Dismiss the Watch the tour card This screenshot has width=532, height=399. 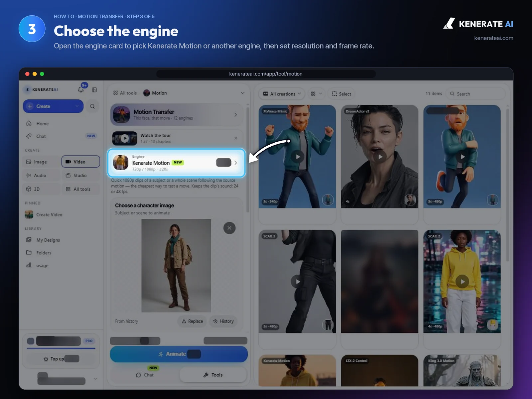[236, 138]
